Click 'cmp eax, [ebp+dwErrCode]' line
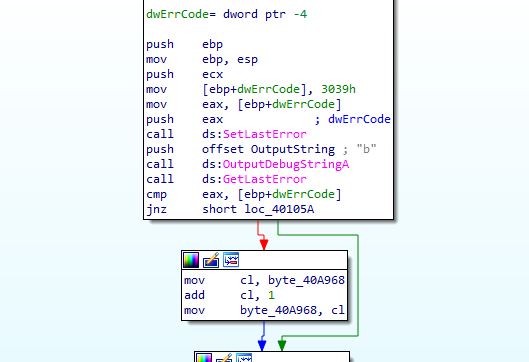 pyautogui.click(x=244, y=194)
